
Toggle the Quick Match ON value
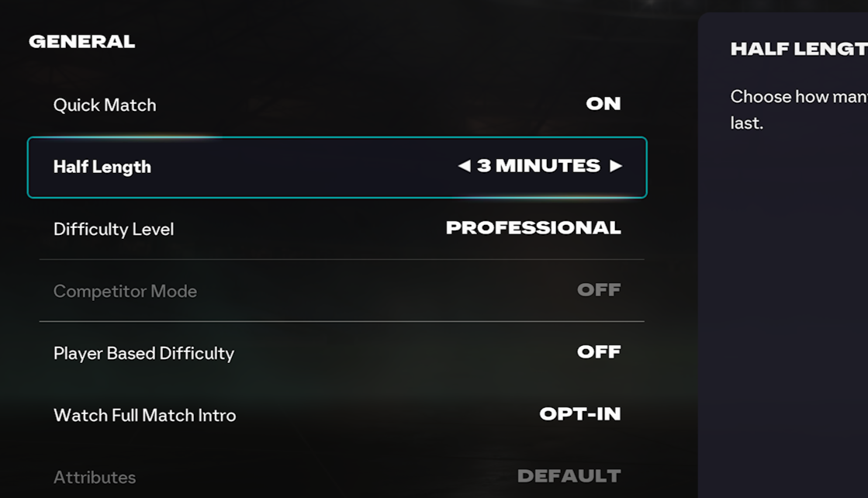(603, 104)
